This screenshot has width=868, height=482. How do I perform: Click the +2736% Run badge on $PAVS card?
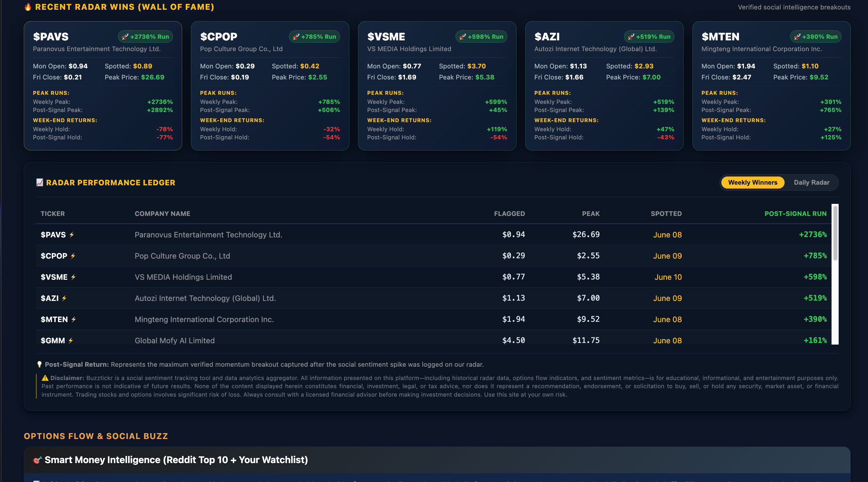click(145, 37)
